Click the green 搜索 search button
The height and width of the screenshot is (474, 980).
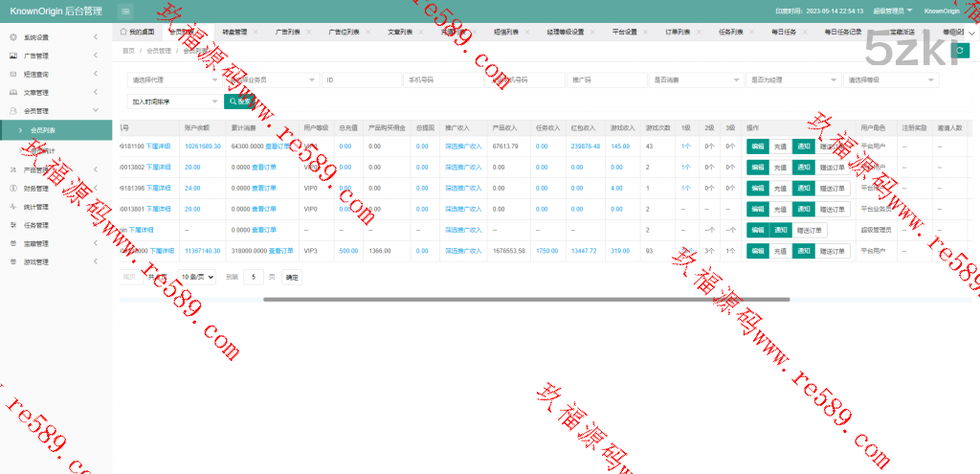click(x=239, y=101)
